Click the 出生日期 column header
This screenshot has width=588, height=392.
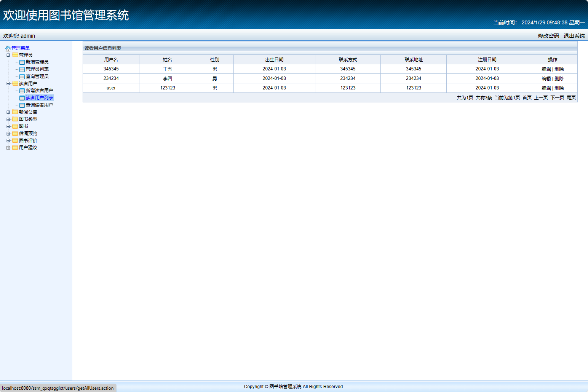(274, 60)
